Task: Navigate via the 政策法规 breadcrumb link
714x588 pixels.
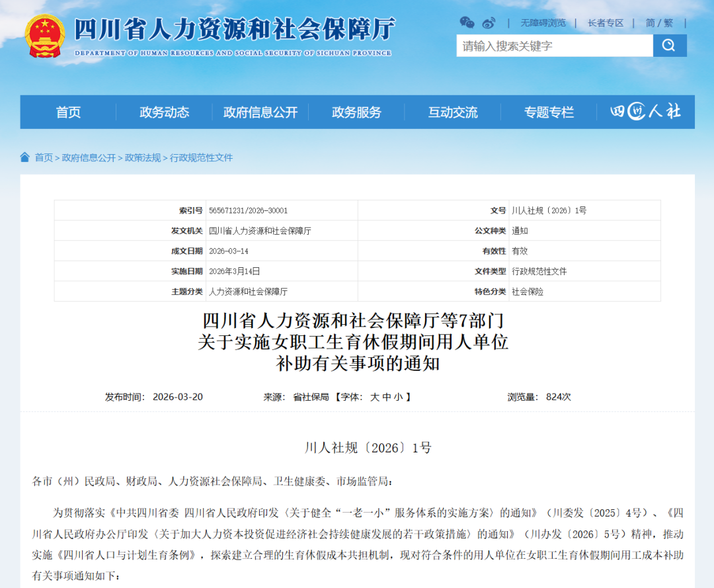Action: (143, 157)
